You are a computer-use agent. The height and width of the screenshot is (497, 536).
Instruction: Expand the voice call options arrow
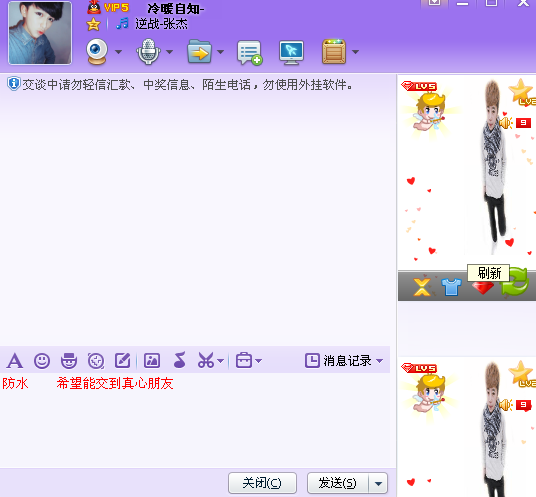pos(170,52)
